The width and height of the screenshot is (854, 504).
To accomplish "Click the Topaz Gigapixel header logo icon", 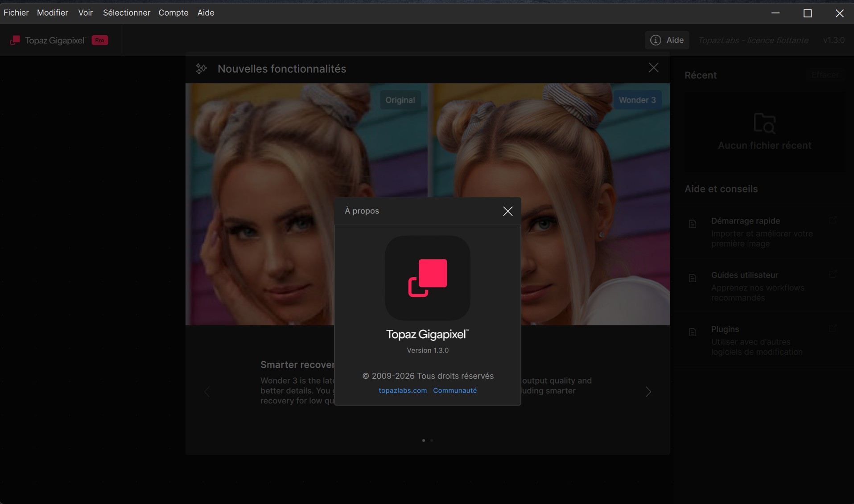I will point(15,40).
